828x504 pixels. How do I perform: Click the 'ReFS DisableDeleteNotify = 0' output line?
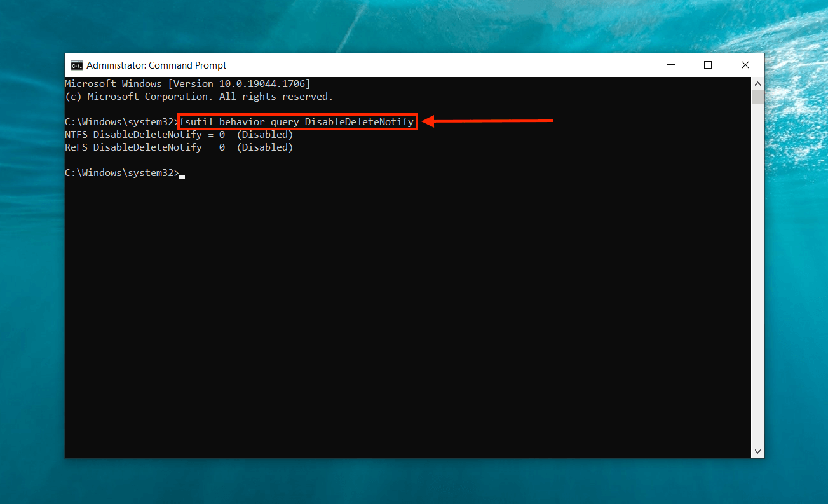[x=179, y=147]
